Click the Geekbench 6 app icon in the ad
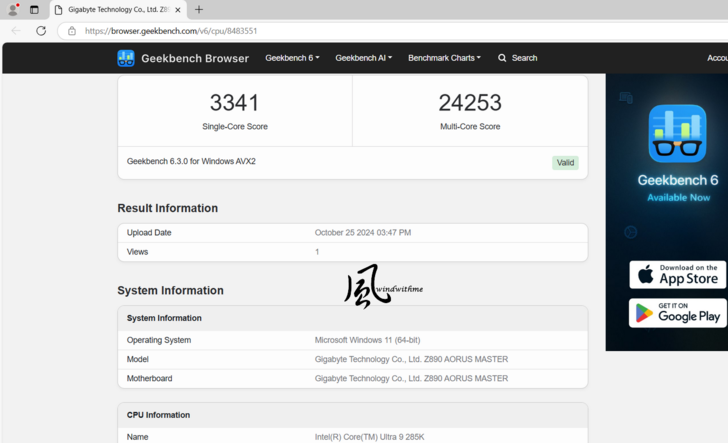Image resolution: width=728 pixels, height=443 pixels. click(677, 134)
